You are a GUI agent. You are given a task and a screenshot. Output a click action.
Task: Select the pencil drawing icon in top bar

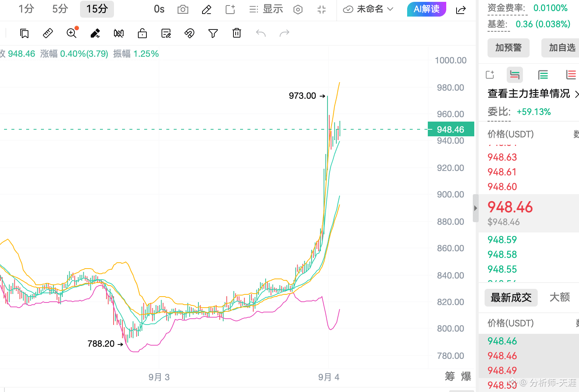[207, 10]
